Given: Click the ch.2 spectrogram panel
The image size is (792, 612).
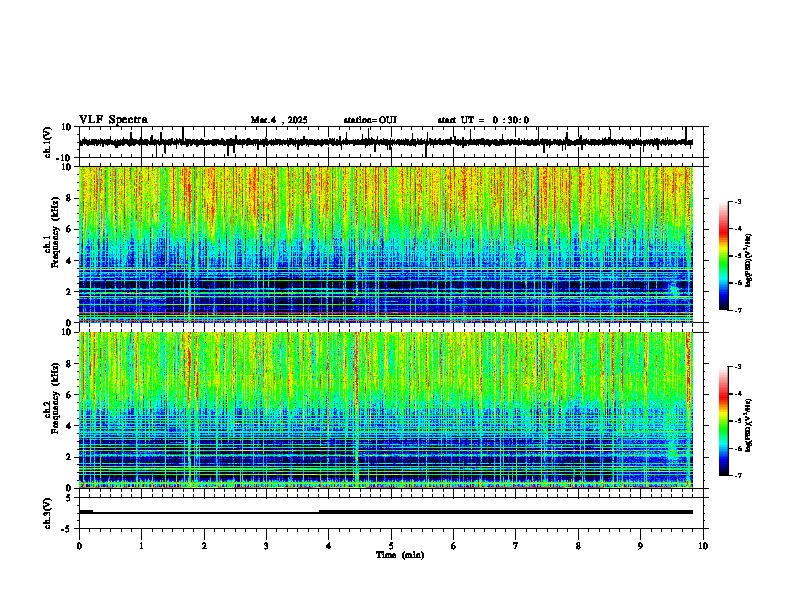Looking at the screenshot, I should click(x=386, y=410).
